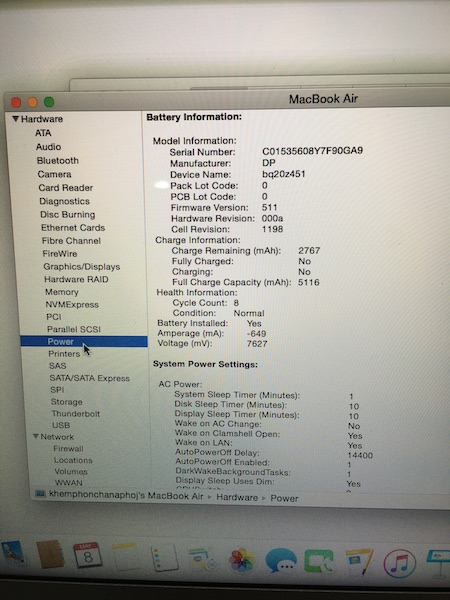The image size is (450, 600).
Task: Open FaceTime from the Dock
Action: click(x=318, y=561)
